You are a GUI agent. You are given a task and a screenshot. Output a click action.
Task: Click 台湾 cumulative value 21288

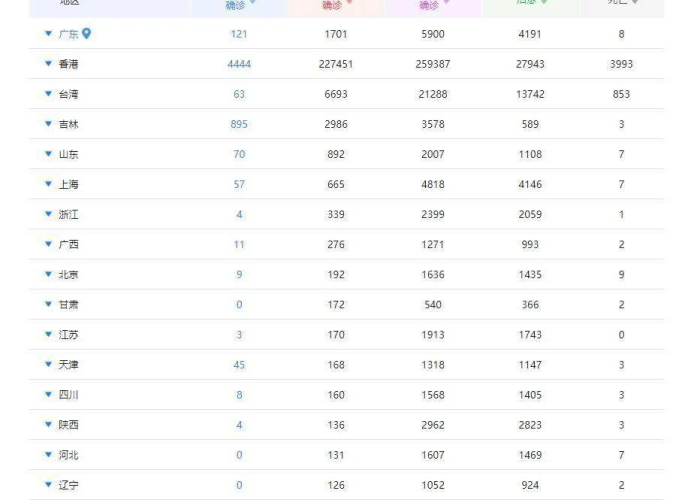tap(433, 94)
